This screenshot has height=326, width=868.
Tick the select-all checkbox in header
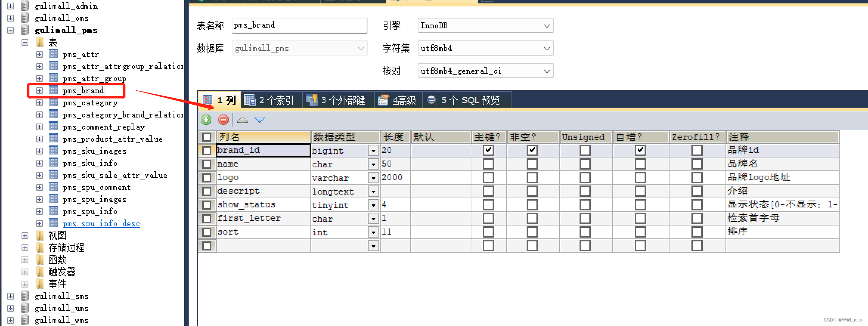point(207,137)
